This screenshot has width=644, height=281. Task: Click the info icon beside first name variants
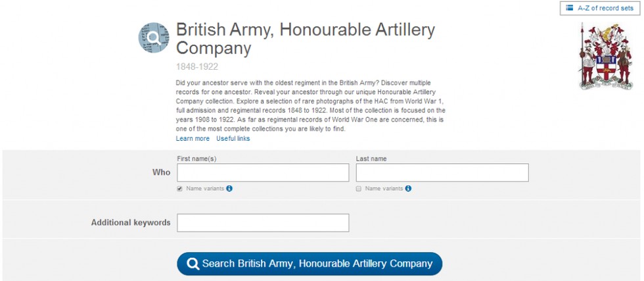(229, 188)
